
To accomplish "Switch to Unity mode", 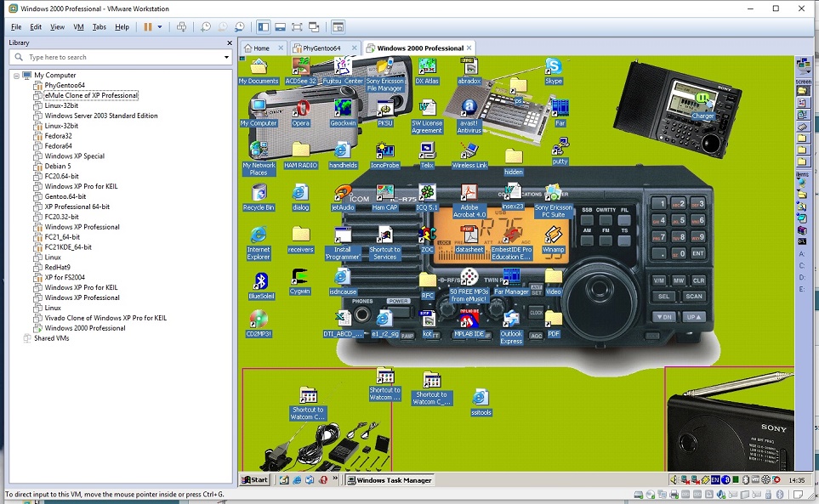I will click(x=314, y=26).
